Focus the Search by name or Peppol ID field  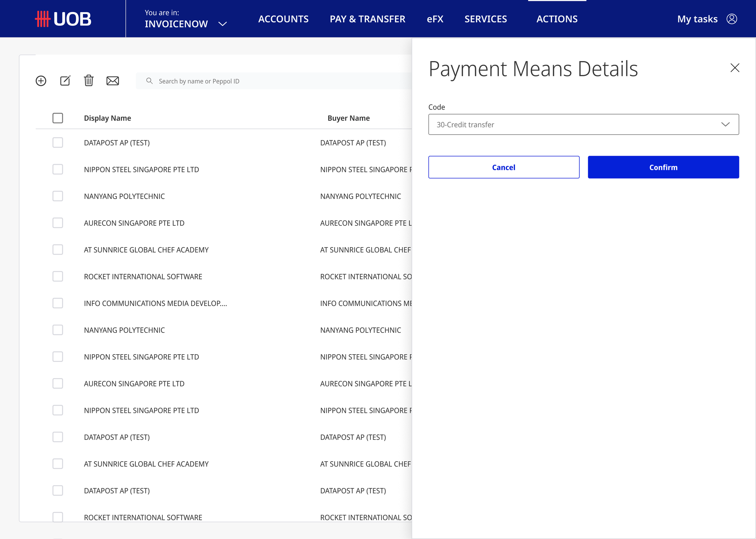tap(274, 81)
